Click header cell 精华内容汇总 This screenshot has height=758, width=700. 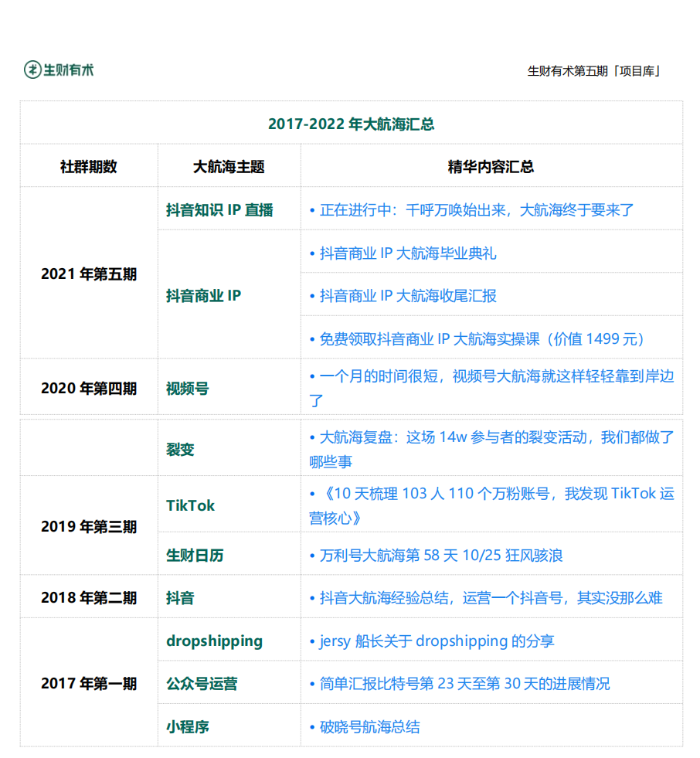pos(491,167)
